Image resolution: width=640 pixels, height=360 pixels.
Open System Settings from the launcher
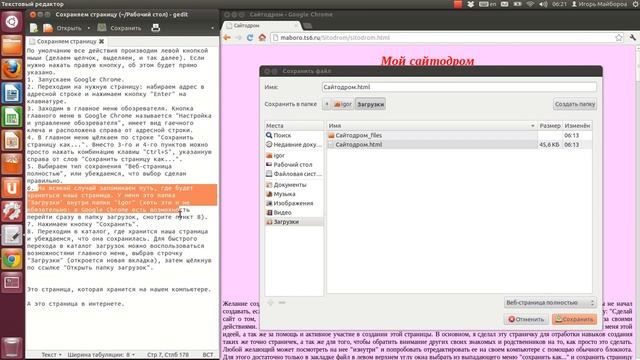[x=12, y=212]
